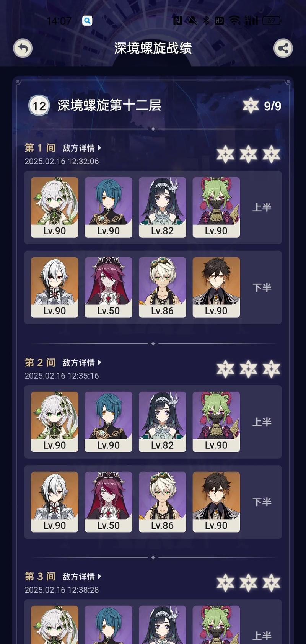Screen dimensions: 306x644
Task: Tap the middle star of chamber 3
Action: point(249,583)
